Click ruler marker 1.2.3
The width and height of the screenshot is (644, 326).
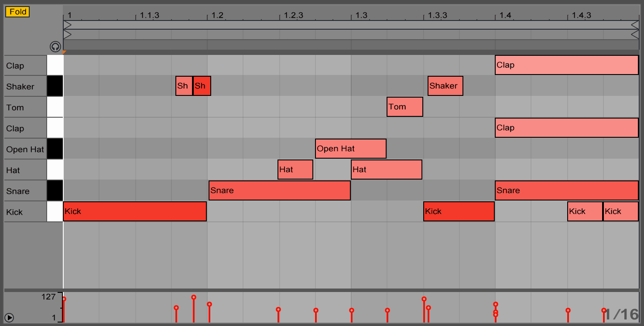[x=293, y=15]
